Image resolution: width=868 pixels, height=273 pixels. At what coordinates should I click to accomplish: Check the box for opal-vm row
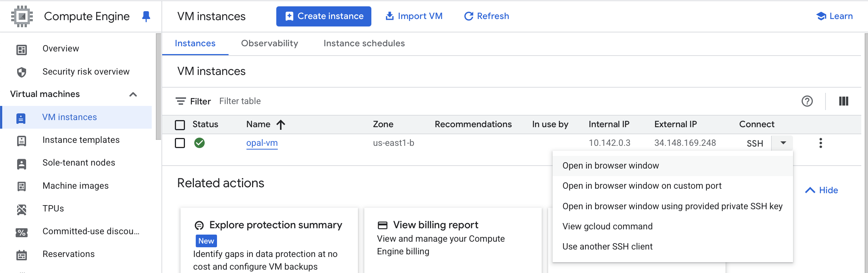[x=180, y=143]
